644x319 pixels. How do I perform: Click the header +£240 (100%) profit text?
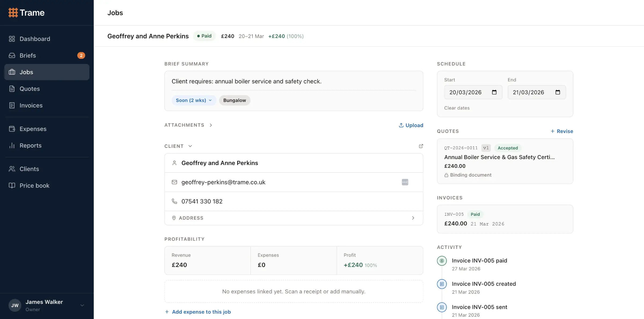(x=286, y=36)
